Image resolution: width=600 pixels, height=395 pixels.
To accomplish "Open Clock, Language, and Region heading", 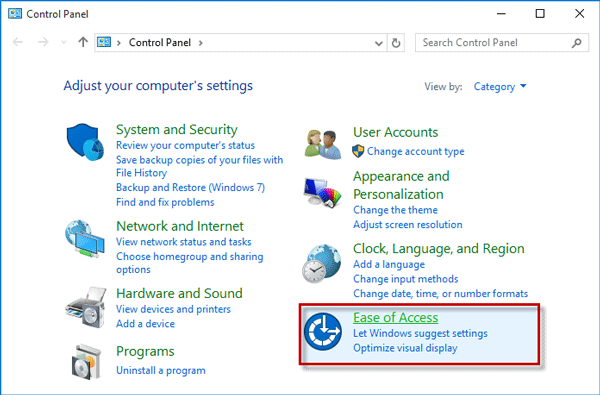I will tap(439, 249).
